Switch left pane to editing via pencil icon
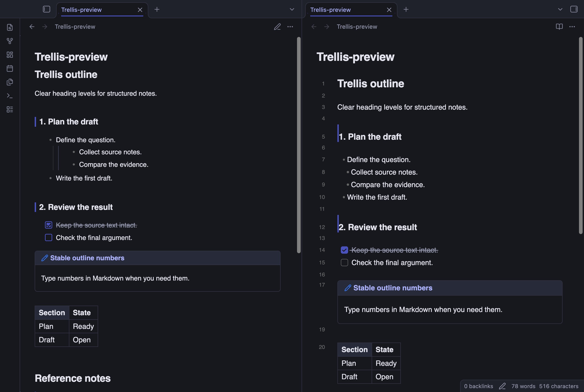The height and width of the screenshot is (392, 584). pos(277,26)
